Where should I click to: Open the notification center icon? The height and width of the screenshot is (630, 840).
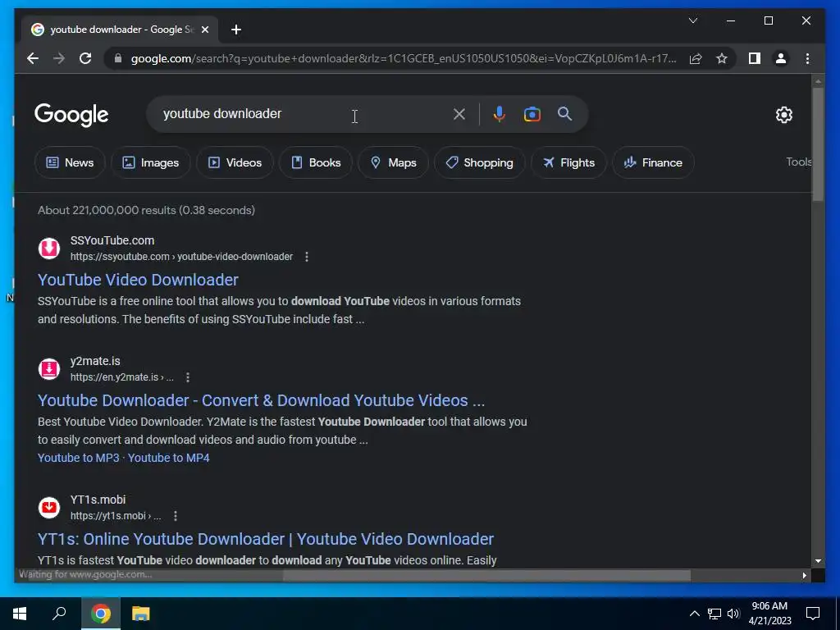813,614
